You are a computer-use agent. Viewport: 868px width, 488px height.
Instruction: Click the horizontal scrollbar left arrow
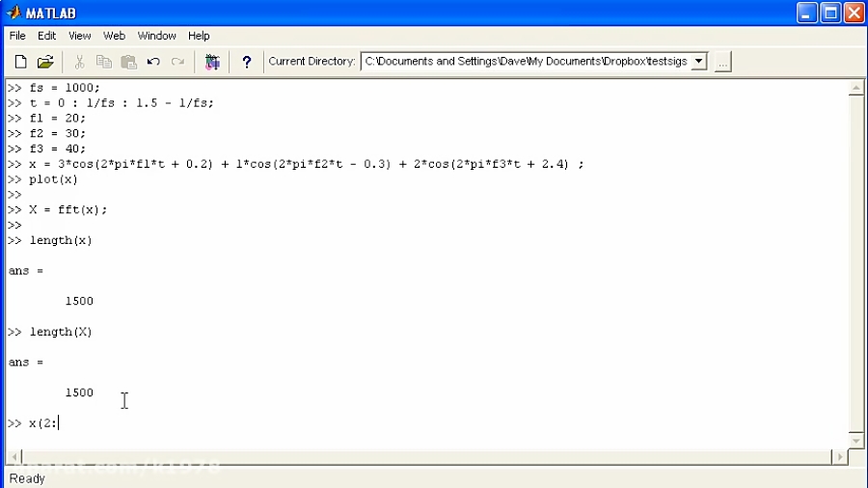coord(14,457)
